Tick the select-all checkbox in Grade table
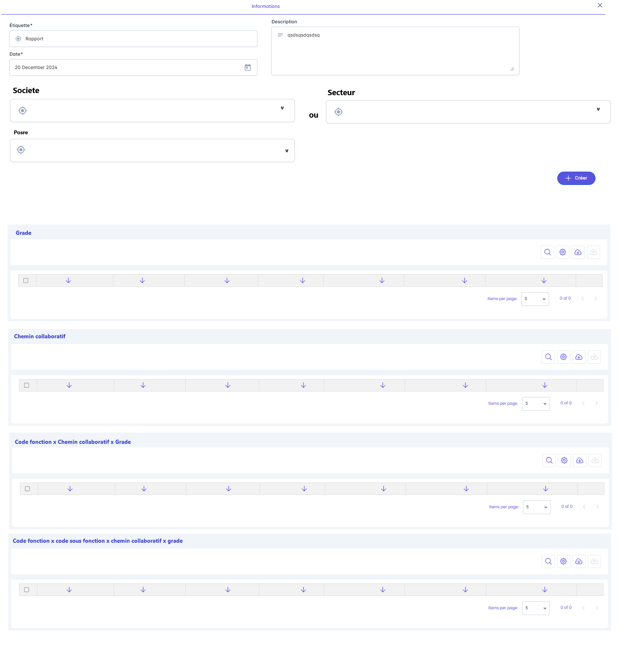Image resolution: width=620 pixels, height=672 pixels. pyautogui.click(x=26, y=281)
